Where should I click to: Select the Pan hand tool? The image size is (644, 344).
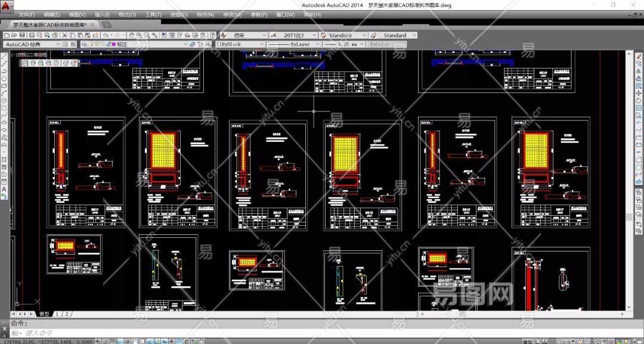tap(131, 35)
